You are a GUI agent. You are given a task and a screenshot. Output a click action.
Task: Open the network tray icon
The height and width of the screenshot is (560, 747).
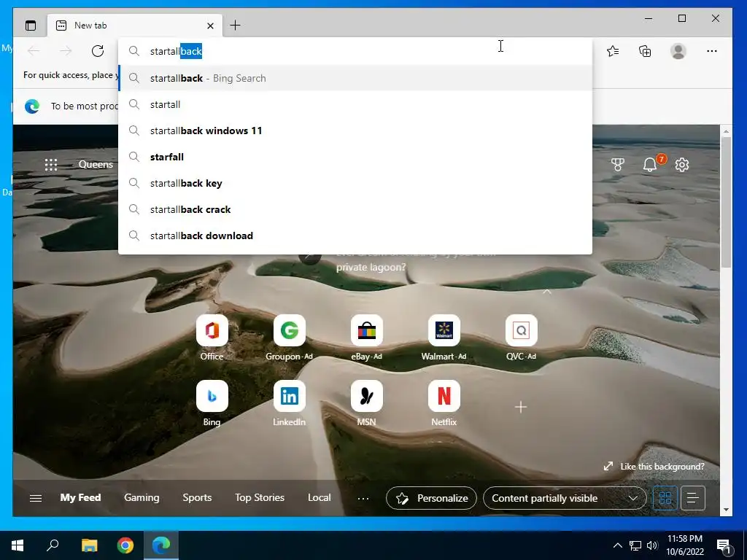635,545
